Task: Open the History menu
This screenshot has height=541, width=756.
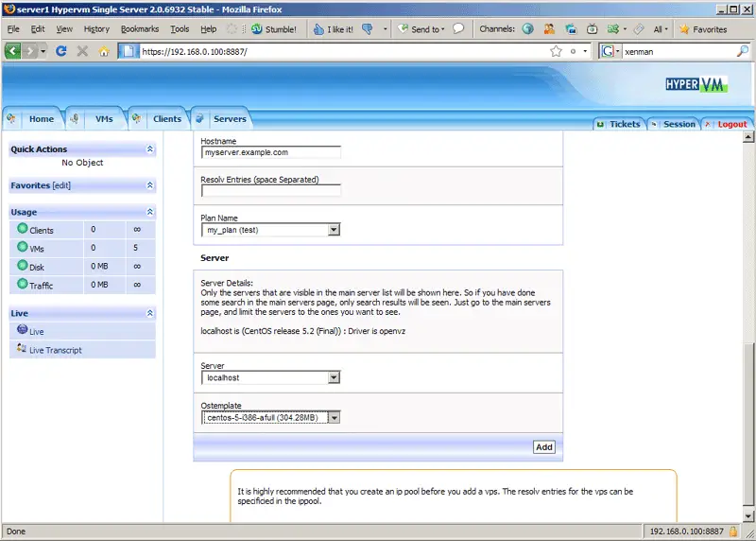Action: coord(96,29)
